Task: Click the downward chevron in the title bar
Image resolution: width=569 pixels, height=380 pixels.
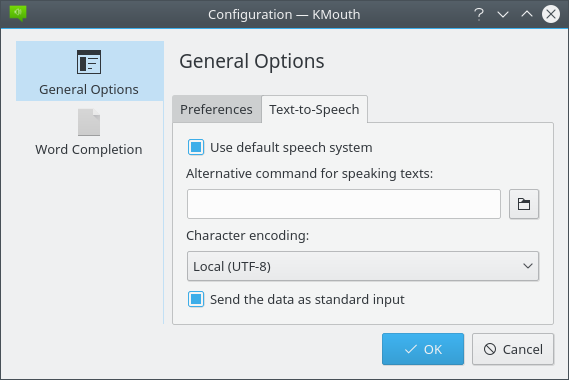Action: (x=503, y=15)
